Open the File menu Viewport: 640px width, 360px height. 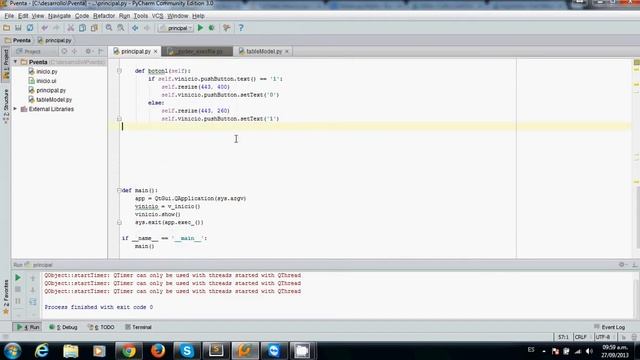click(9, 16)
